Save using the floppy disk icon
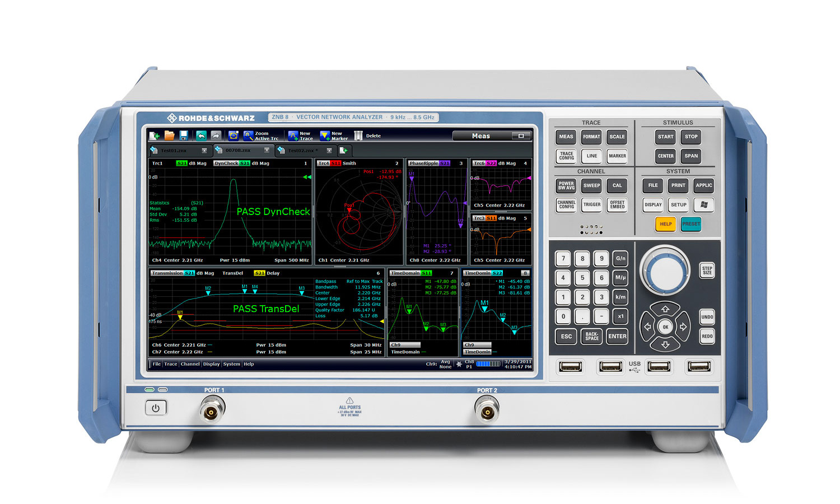 (x=183, y=136)
